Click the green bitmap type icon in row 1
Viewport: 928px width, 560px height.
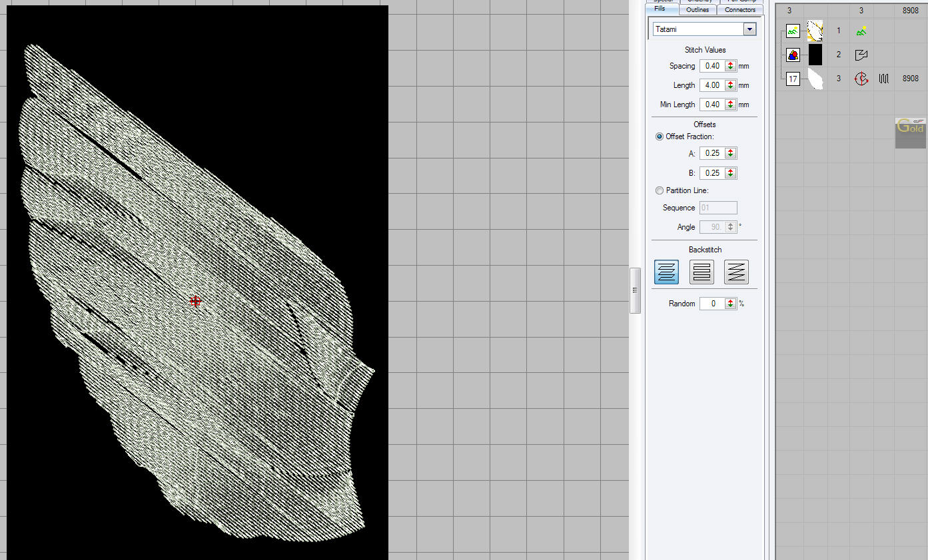coord(861,31)
